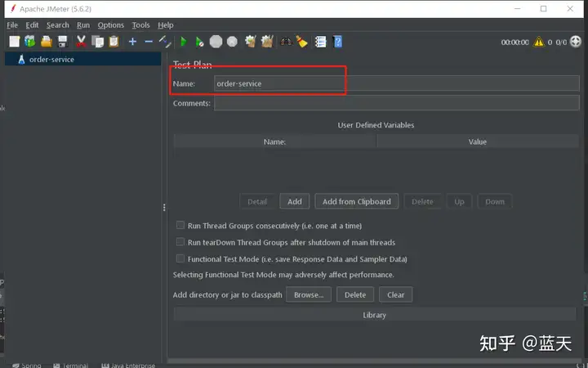Open the Run menu
This screenshot has width=588, height=368.
click(83, 25)
